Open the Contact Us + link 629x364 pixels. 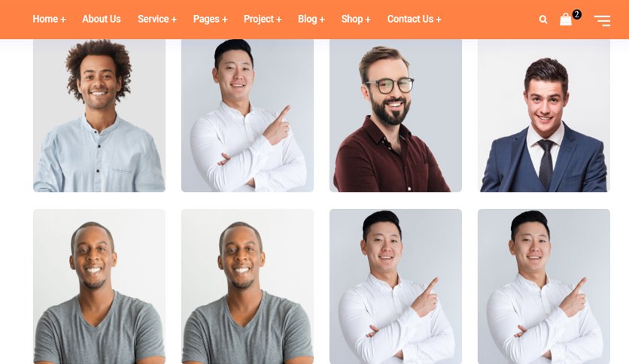(414, 20)
